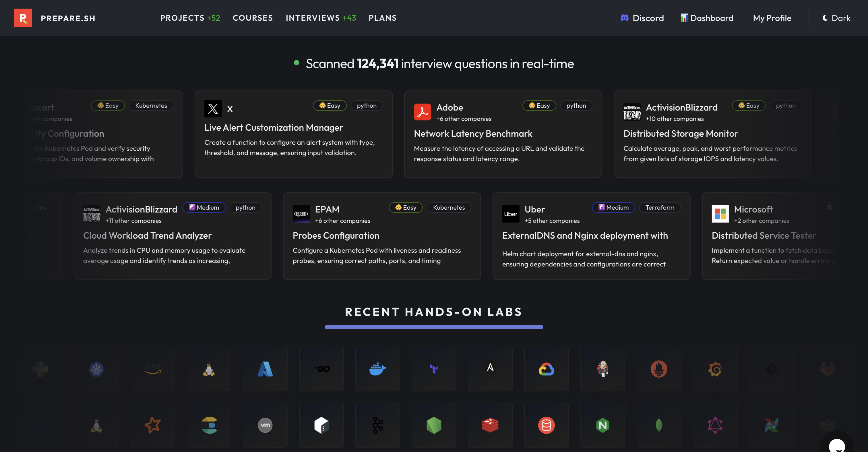Viewport: 868px width, 452px height.
Task: Open Distributed Service Tester question
Action: pyautogui.click(x=764, y=235)
